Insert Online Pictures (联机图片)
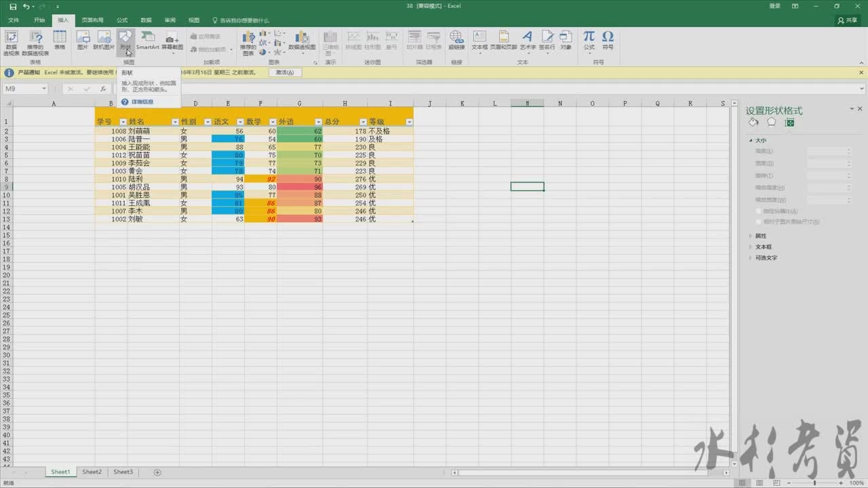868x488 pixels. (104, 41)
